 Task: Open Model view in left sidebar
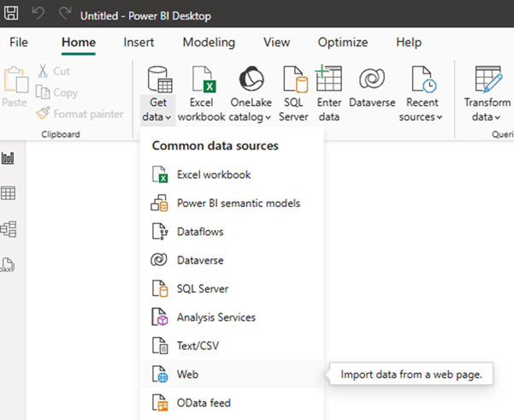coord(9,228)
